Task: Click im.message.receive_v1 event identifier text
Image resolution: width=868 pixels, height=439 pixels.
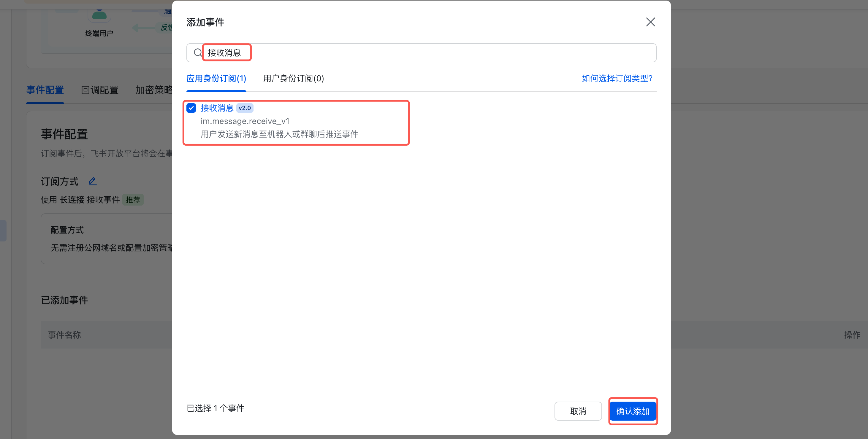Action: (x=245, y=121)
